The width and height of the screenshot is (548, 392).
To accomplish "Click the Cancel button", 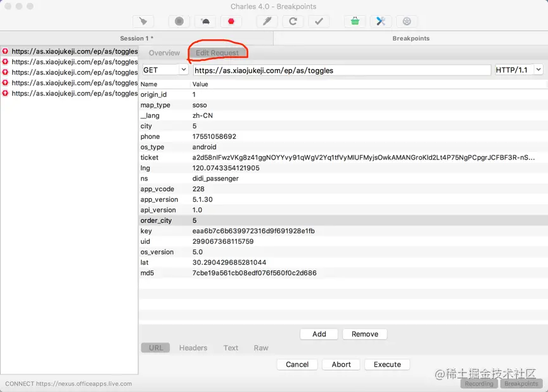I will pyautogui.click(x=297, y=364).
